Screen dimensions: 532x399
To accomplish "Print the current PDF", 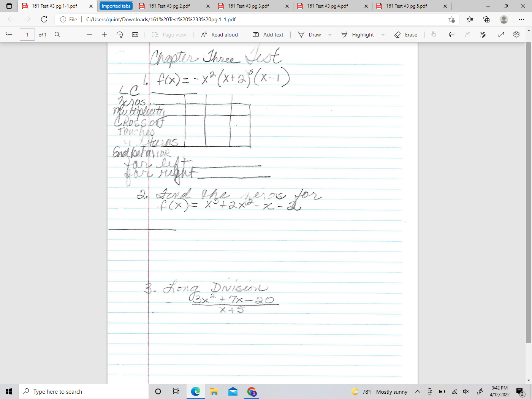I will 452,34.
